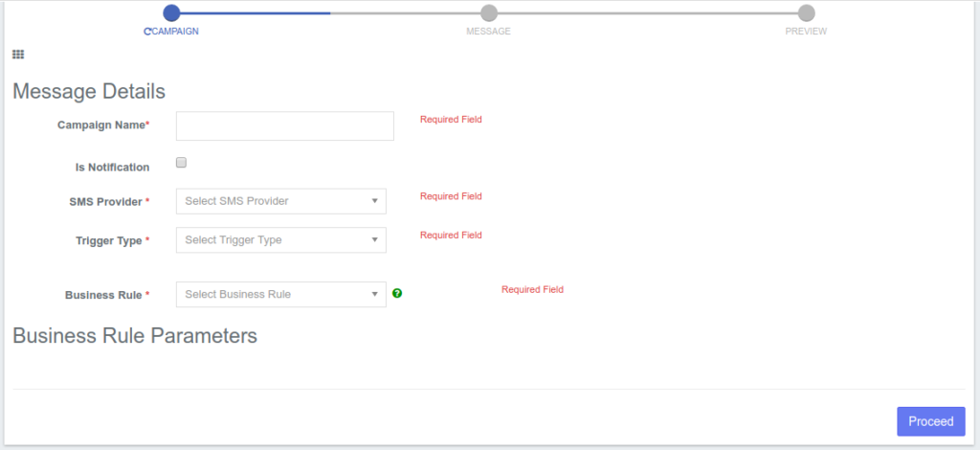Select the MESSAGE step label
Viewport: 980px width, 450px height.
pos(488,32)
